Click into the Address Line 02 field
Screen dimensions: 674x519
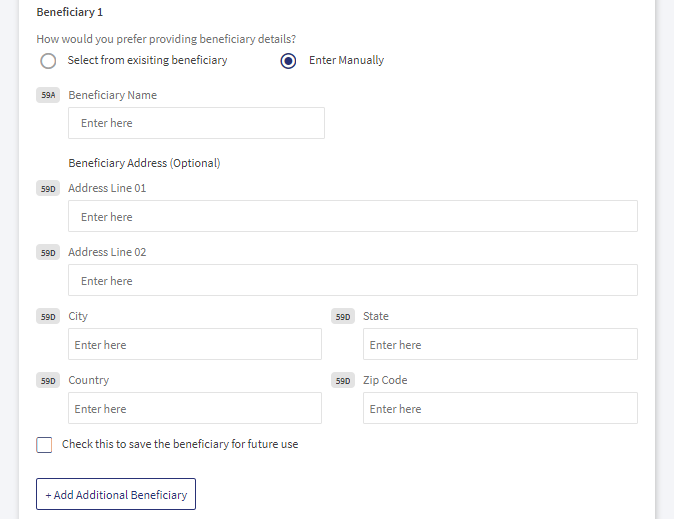tap(353, 280)
